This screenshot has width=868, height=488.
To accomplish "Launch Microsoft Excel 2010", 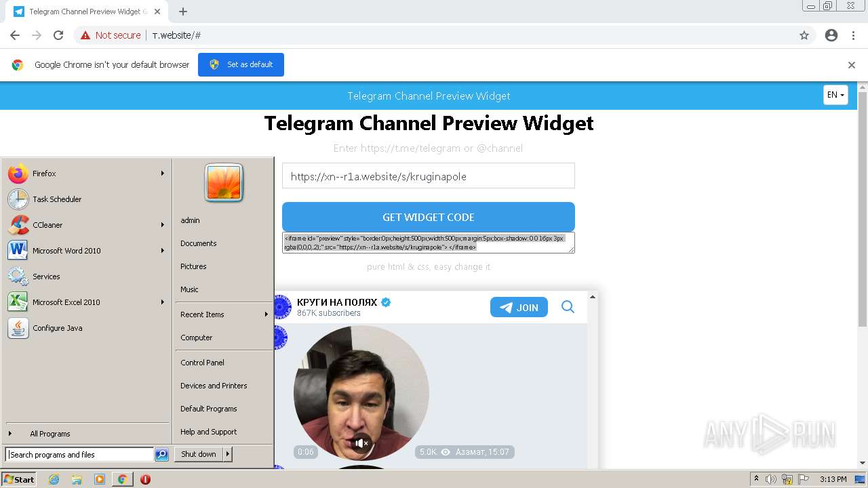I will pyautogui.click(x=86, y=302).
